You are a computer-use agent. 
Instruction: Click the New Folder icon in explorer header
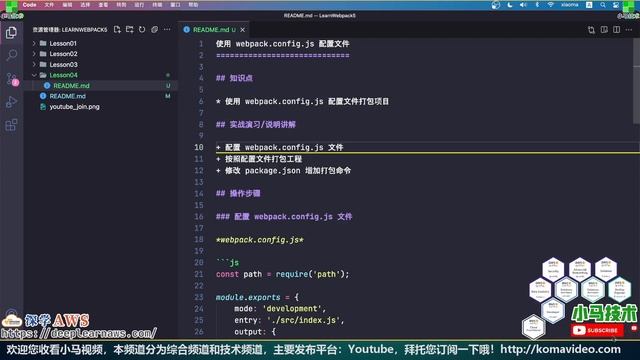click(129, 29)
